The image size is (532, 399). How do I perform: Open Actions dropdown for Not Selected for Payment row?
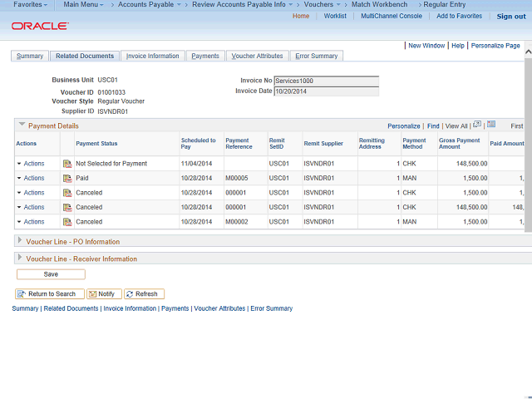coord(31,165)
